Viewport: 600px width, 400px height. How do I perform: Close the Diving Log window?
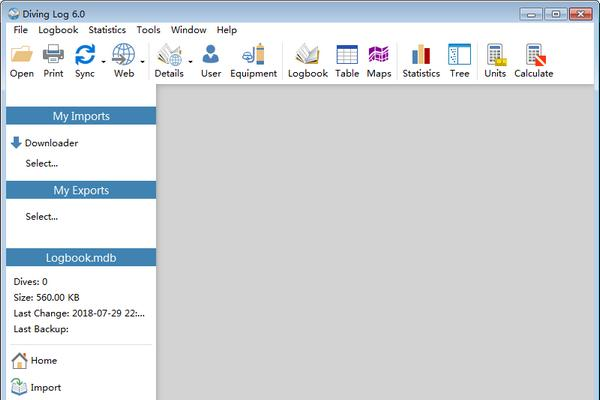[x=581, y=14]
